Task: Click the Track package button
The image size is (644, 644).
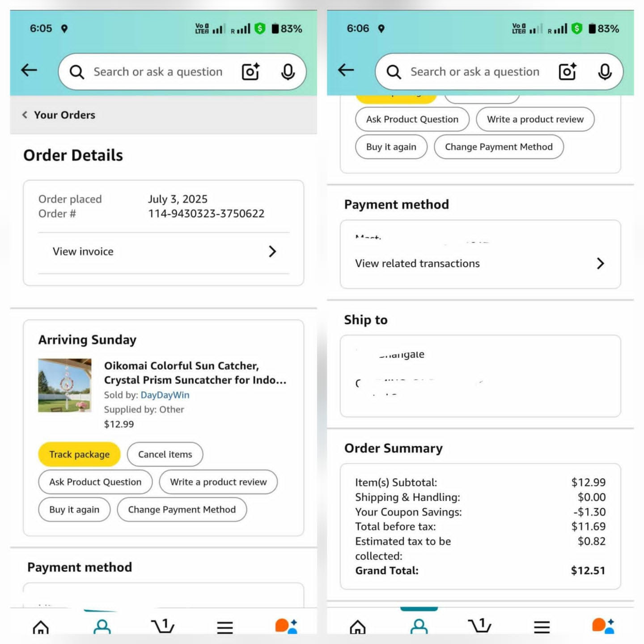Action: (x=80, y=454)
